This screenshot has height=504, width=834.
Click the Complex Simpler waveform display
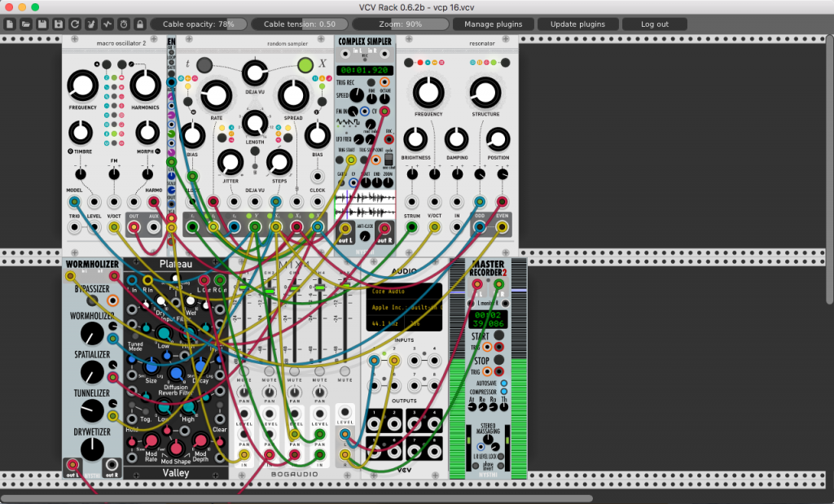pyautogui.click(x=365, y=205)
